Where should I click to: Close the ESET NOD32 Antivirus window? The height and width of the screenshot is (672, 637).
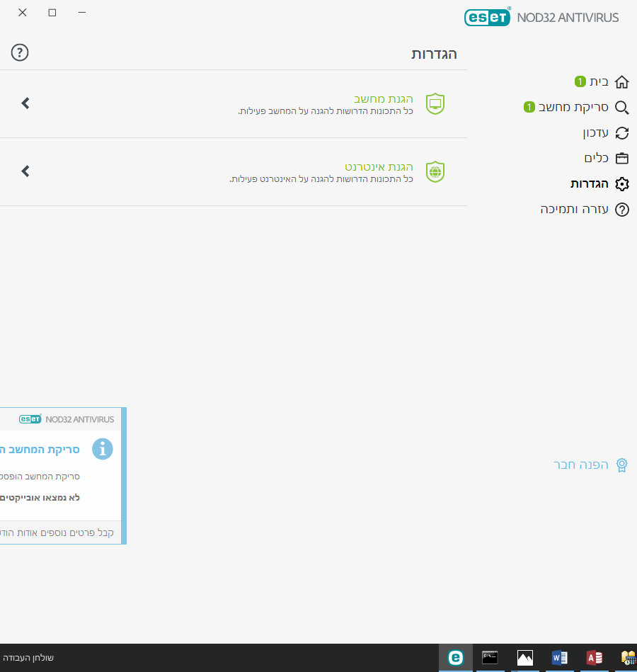[23, 13]
